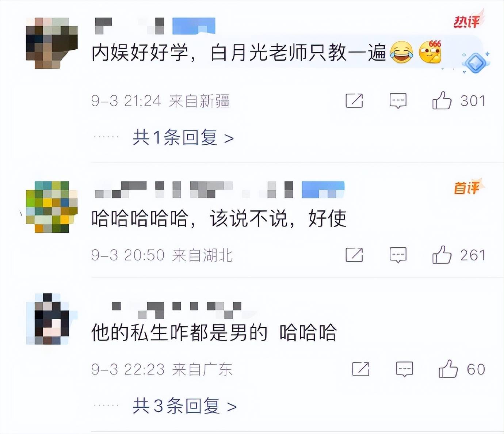Reply to the 广东 comment via bubble icon

(405, 369)
